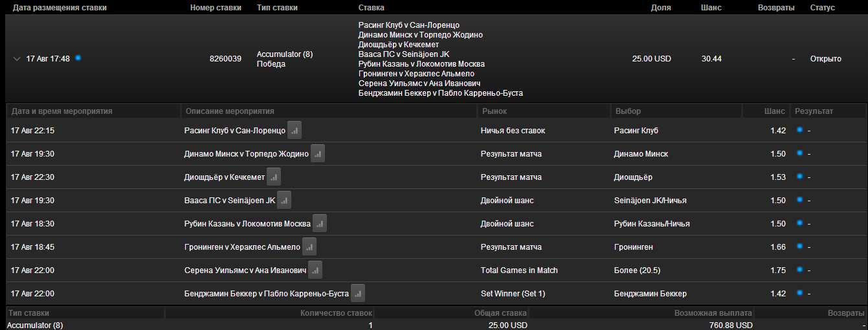
Task: Click the Доля column header
Action: click(x=661, y=8)
